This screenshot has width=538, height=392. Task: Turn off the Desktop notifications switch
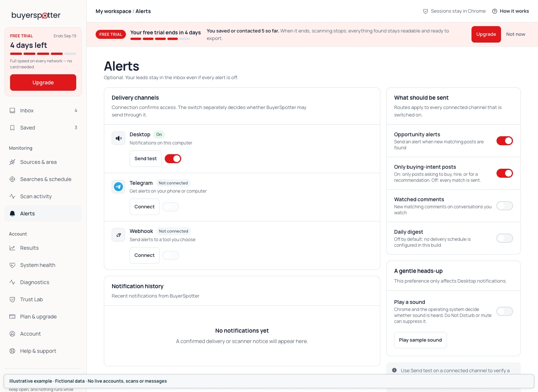click(x=173, y=159)
